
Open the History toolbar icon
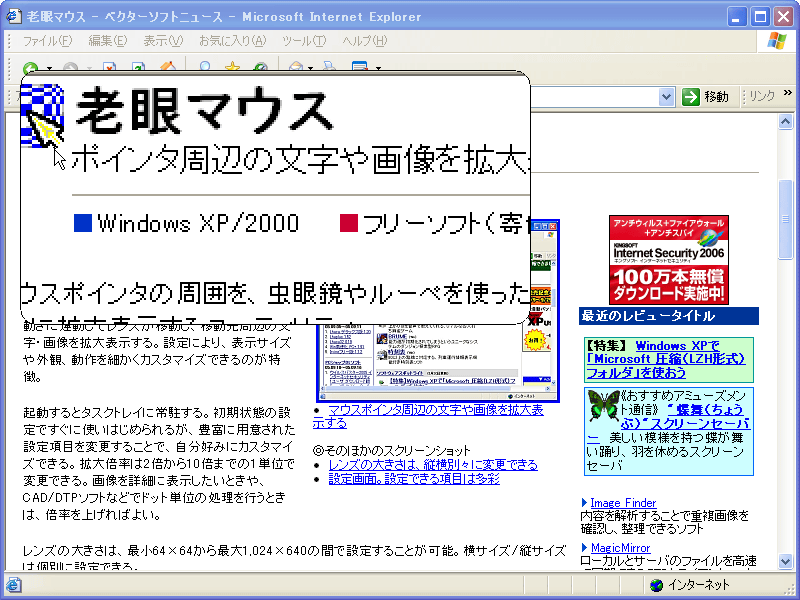pos(261,67)
